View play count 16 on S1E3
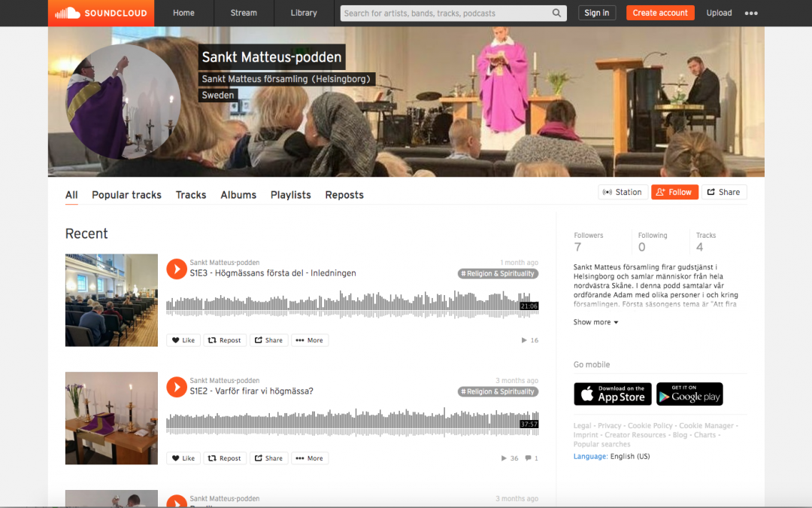 530,340
